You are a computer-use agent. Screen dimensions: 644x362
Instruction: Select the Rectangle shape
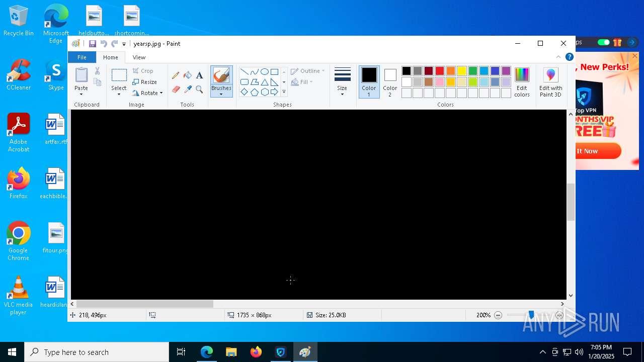(274, 71)
